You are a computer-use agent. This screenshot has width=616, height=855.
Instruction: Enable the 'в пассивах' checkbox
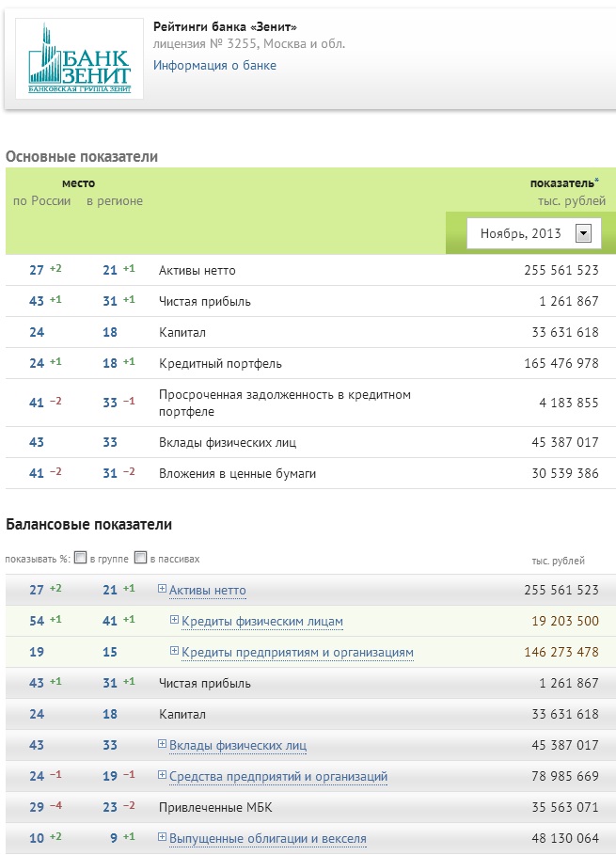point(141,558)
